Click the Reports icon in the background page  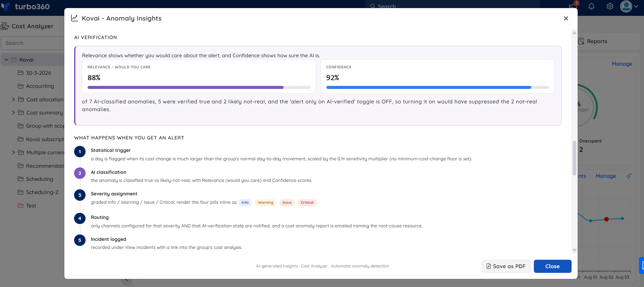(581, 41)
